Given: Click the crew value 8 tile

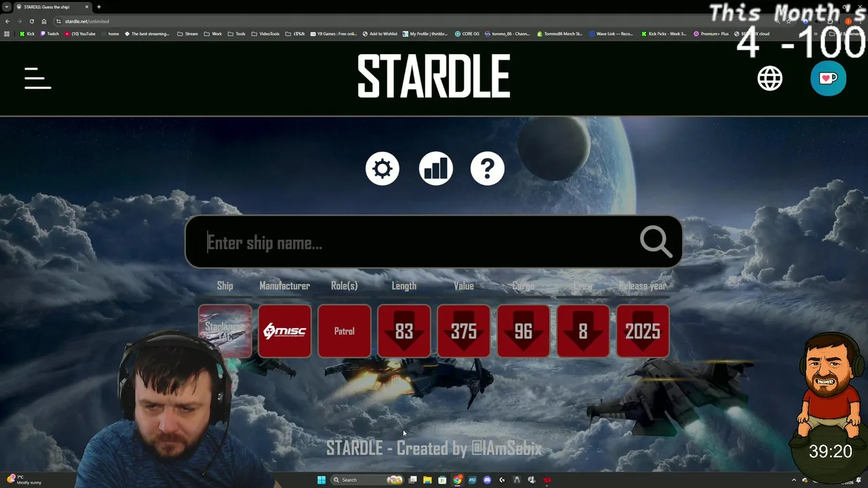Looking at the screenshot, I should pos(583,331).
